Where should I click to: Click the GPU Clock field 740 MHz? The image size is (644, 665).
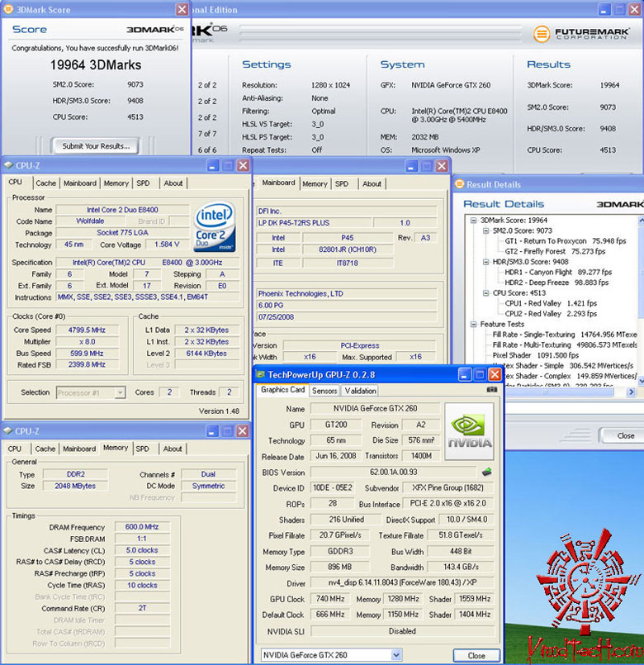point(330,598)
